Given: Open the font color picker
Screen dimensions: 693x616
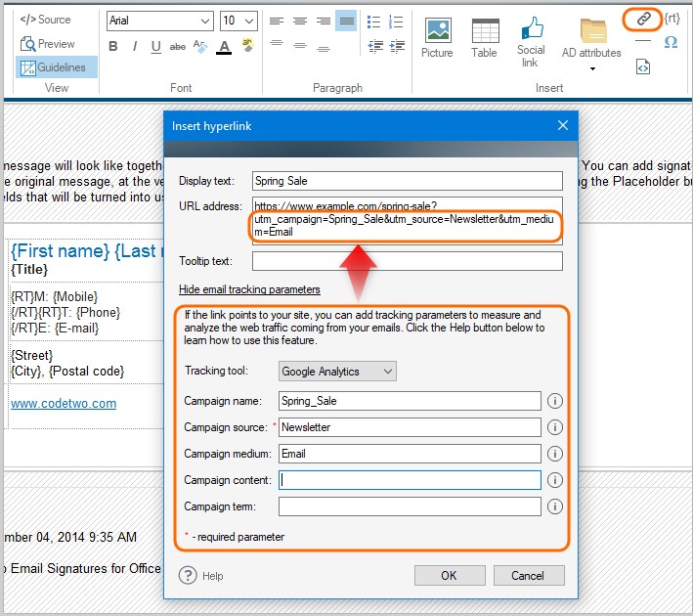Looking at the screenshot, I should pos(224,47).
